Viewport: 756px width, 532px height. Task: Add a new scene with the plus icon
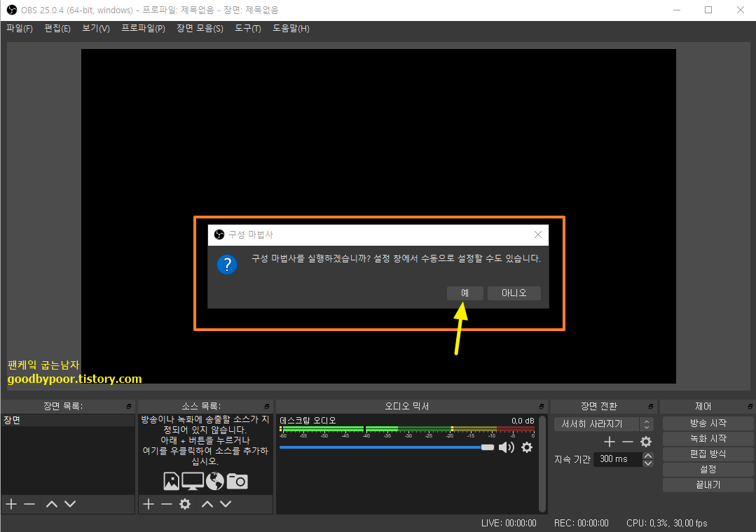click(x=11, y=504)
